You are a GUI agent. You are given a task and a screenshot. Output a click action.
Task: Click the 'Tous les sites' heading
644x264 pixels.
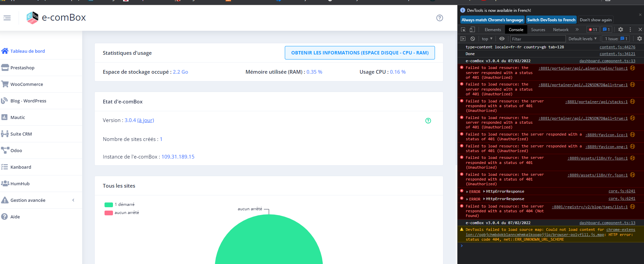click(119, 186)
